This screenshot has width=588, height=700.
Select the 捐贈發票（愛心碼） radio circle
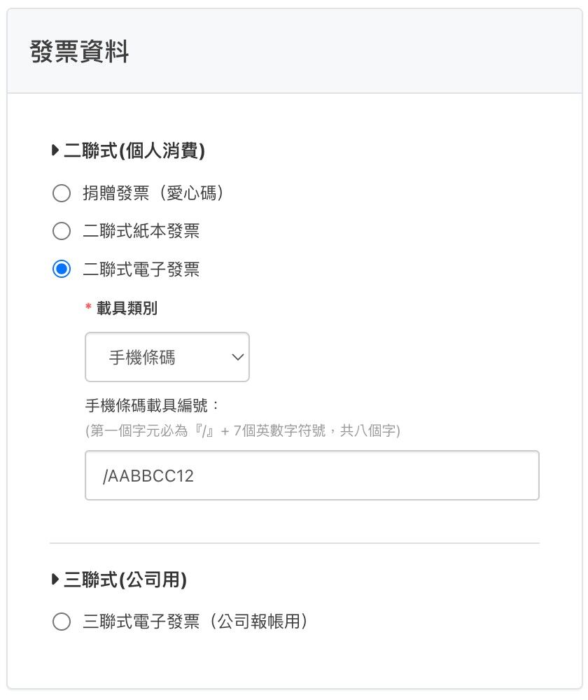[62, 193]
